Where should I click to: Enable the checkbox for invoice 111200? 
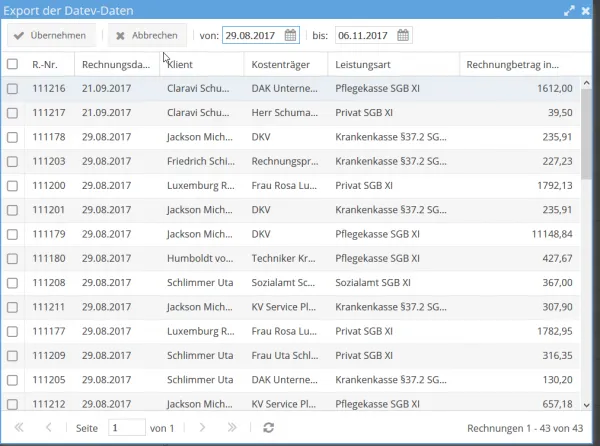click(x=12, y=186)
